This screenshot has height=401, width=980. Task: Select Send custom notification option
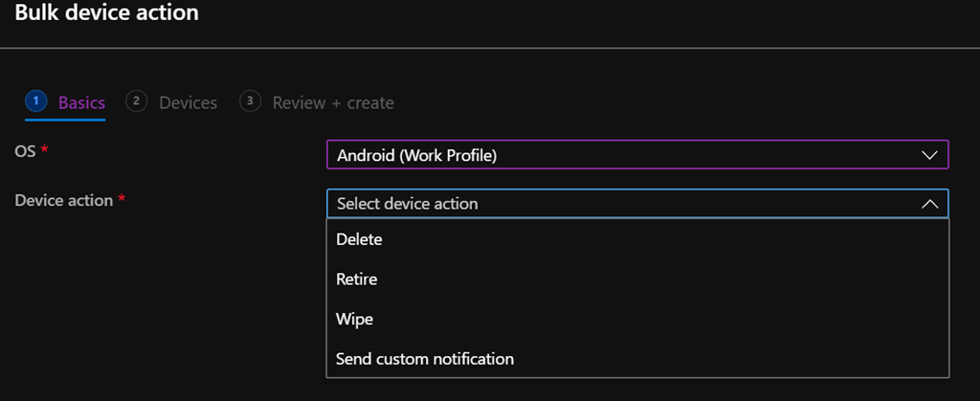click(425, 360)
